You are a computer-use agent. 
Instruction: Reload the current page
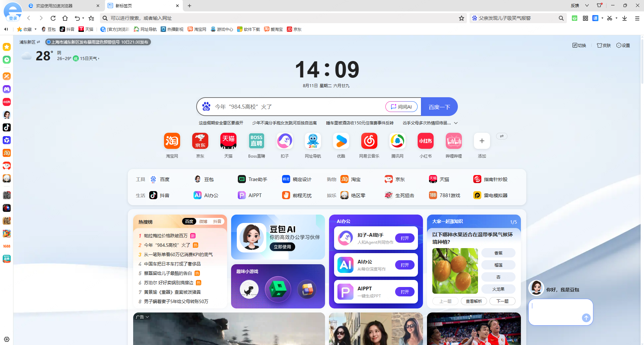click(53, 18)
